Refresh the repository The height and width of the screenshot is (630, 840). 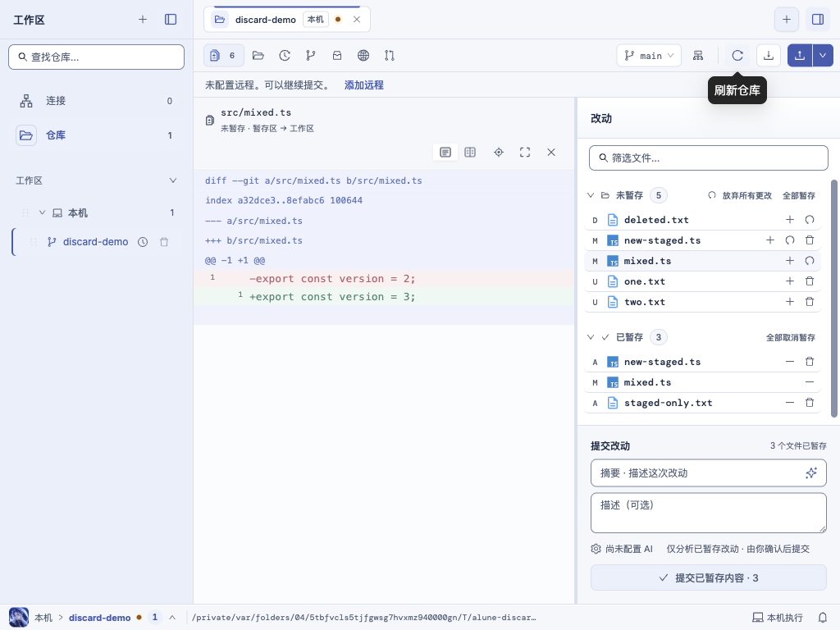pos(737,55)
